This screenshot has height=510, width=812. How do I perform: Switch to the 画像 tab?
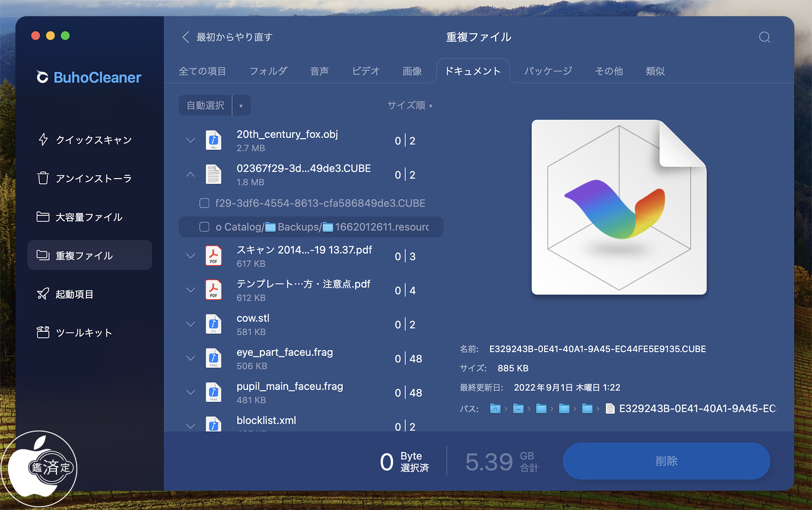click(412, 71)
